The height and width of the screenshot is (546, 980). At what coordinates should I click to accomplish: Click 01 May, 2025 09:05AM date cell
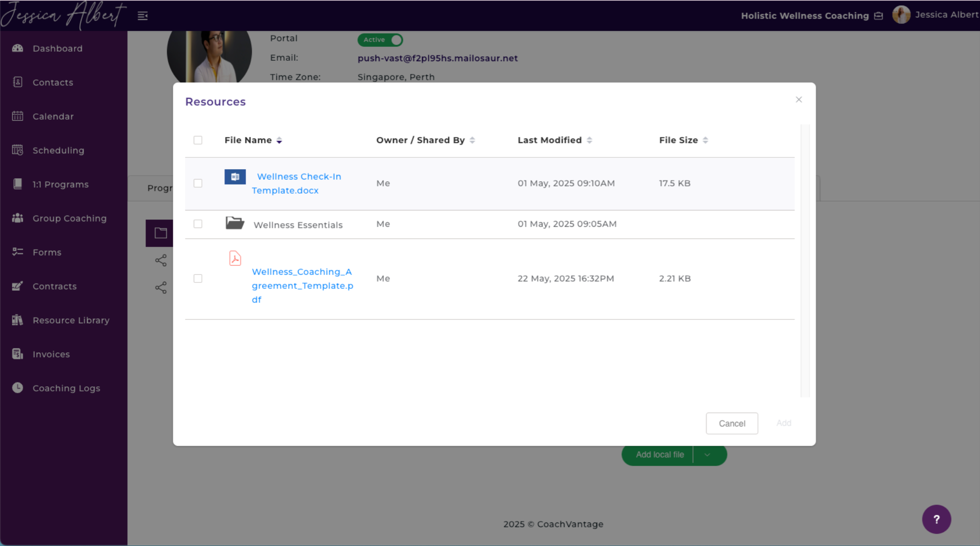coord(567,224)
